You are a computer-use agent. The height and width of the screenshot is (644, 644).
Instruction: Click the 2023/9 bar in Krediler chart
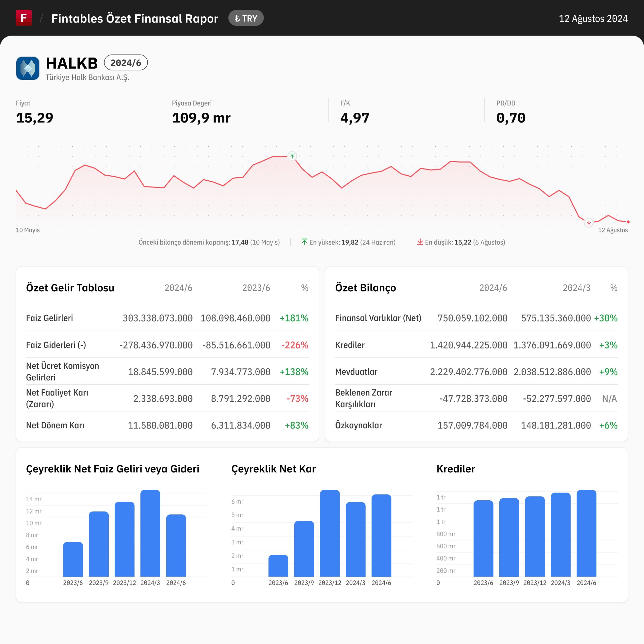point(509,537)
